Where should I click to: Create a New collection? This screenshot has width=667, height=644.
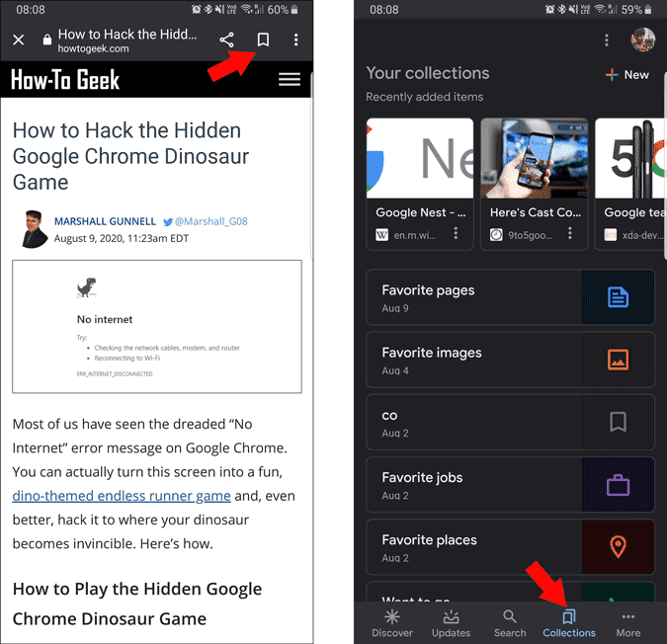point(627,75)
